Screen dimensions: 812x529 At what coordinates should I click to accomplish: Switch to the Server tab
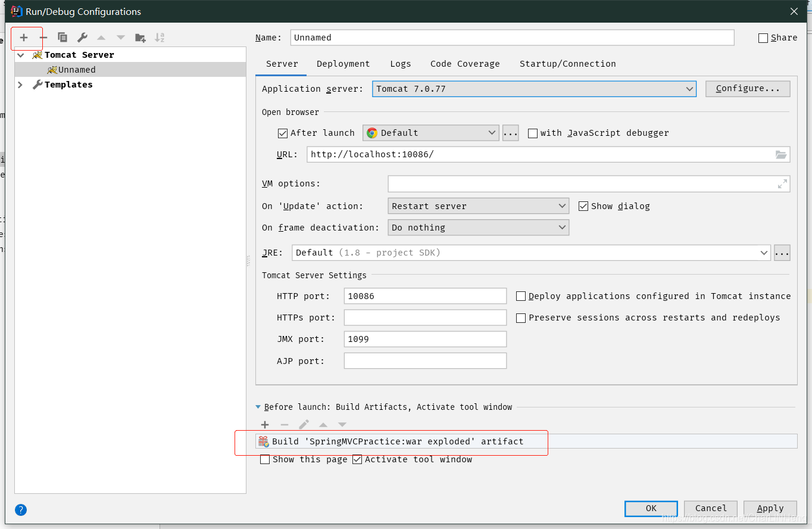click(282, 64)
